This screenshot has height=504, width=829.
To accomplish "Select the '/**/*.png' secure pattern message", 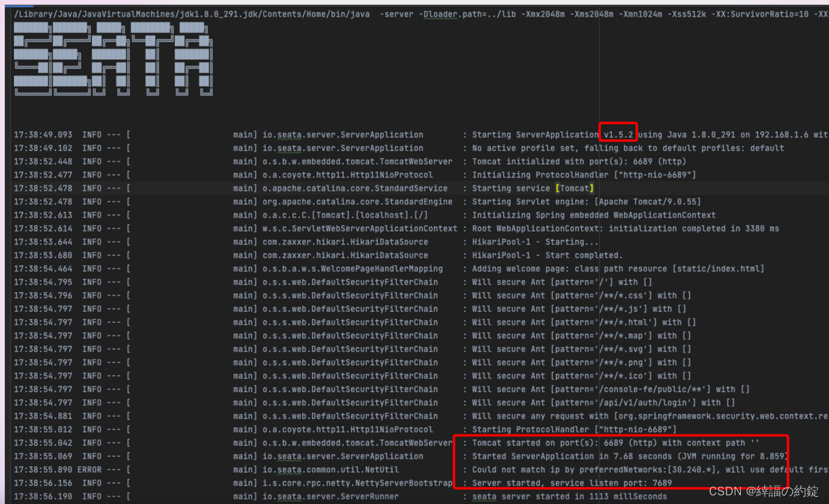I will pyautogui.click(x=581, y=362).
